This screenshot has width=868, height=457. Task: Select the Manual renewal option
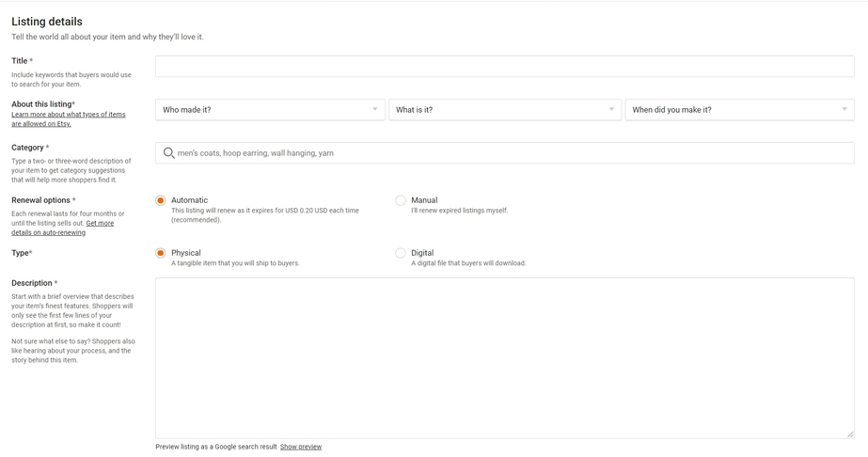click(401, 200)
